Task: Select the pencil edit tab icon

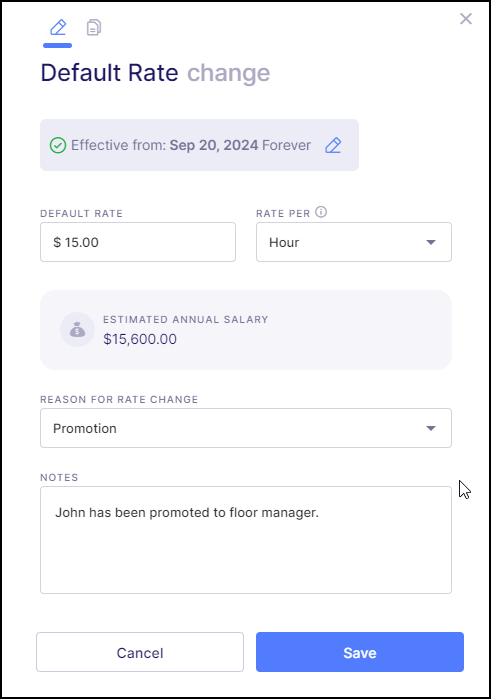Action: click(x=58, y=28)
